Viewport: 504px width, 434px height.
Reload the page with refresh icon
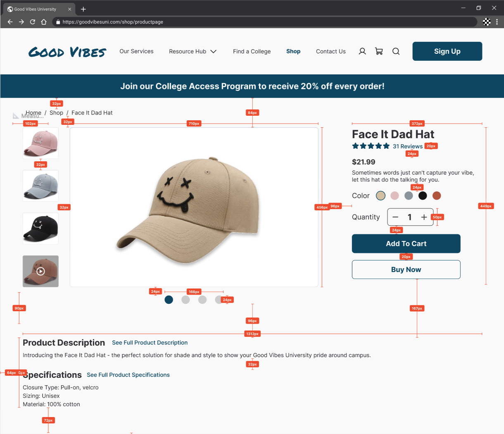(33, 22)
